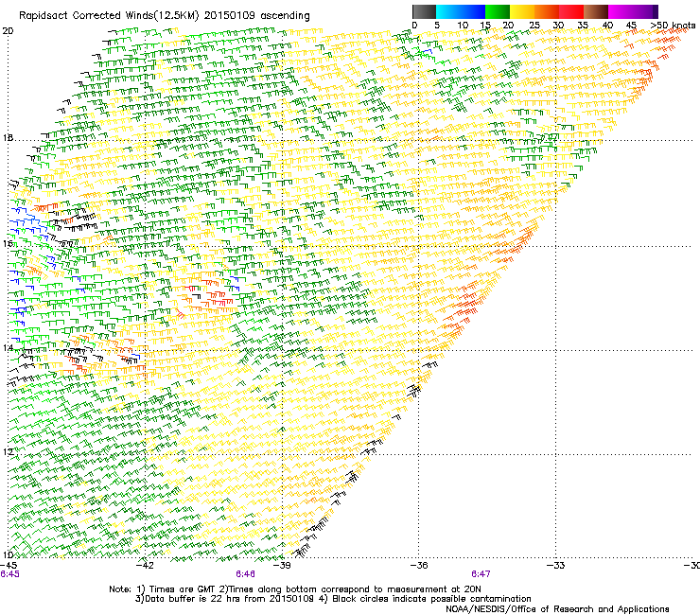The image size is (700, 615).
Task: Click the legend tick label 40
Action: pos(607,26)
